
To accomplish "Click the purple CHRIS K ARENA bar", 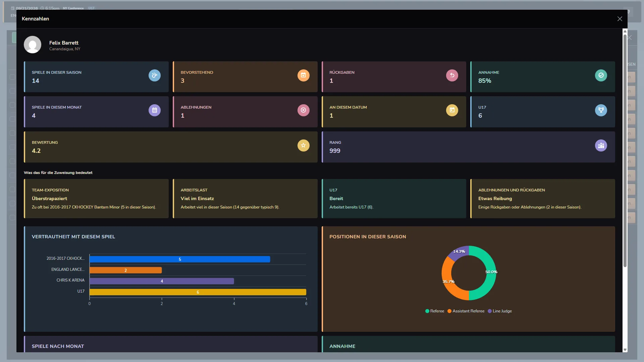I will pos(162,281).
